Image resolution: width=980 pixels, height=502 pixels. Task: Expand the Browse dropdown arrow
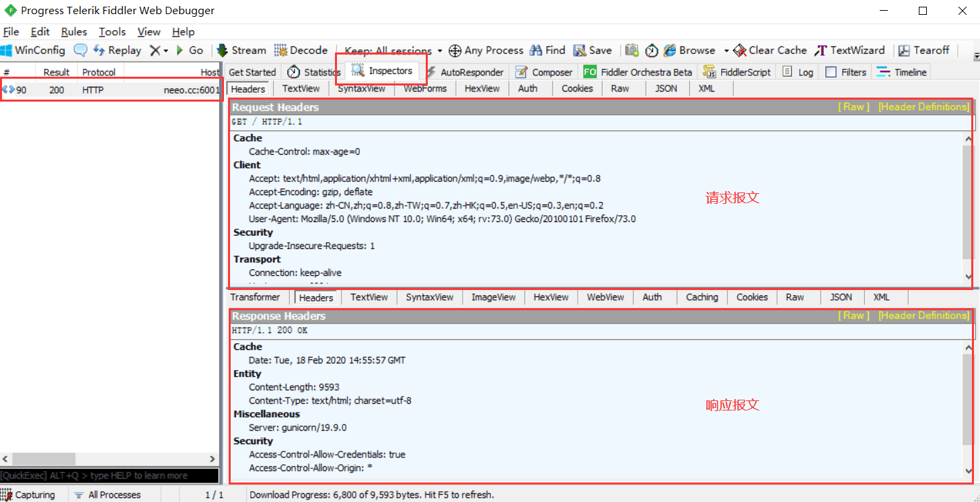pos(726,50)
